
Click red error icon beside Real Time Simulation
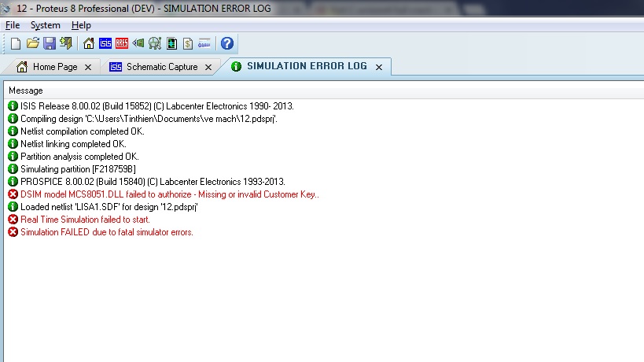coord(13,220)
